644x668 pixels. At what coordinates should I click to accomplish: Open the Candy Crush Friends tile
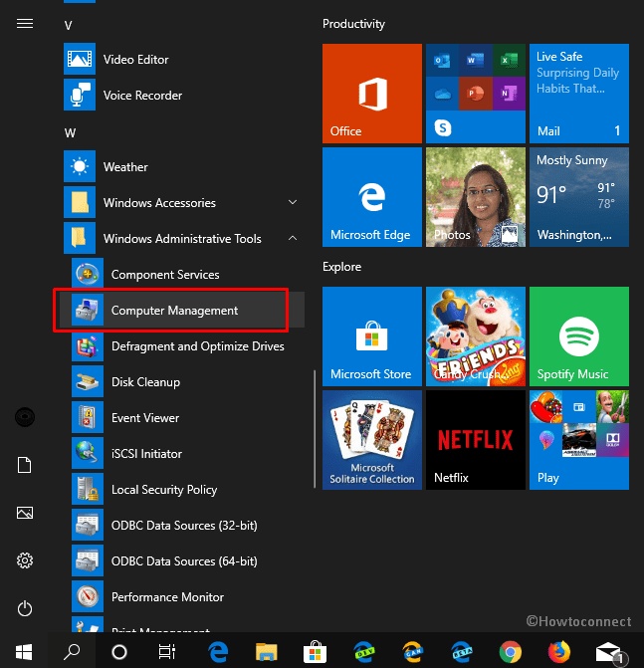tap(476, 336)
